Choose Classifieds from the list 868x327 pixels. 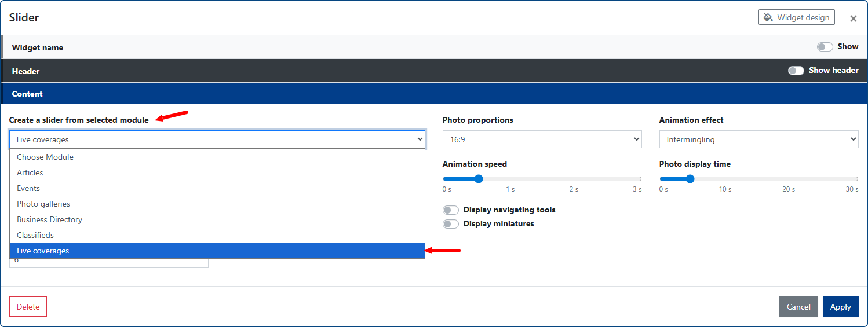tap(35, 235)
